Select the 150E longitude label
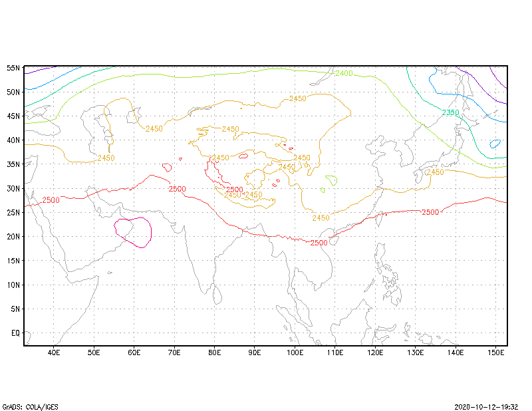Viewport: 532px width, 411px height. click(x=495, y=352)
